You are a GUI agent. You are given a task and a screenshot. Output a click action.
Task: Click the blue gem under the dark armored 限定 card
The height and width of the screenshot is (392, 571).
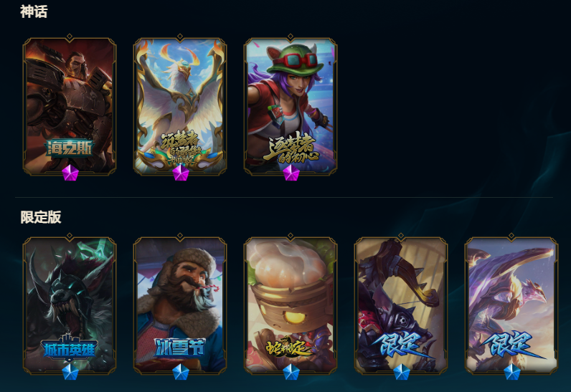click(402, 372)
